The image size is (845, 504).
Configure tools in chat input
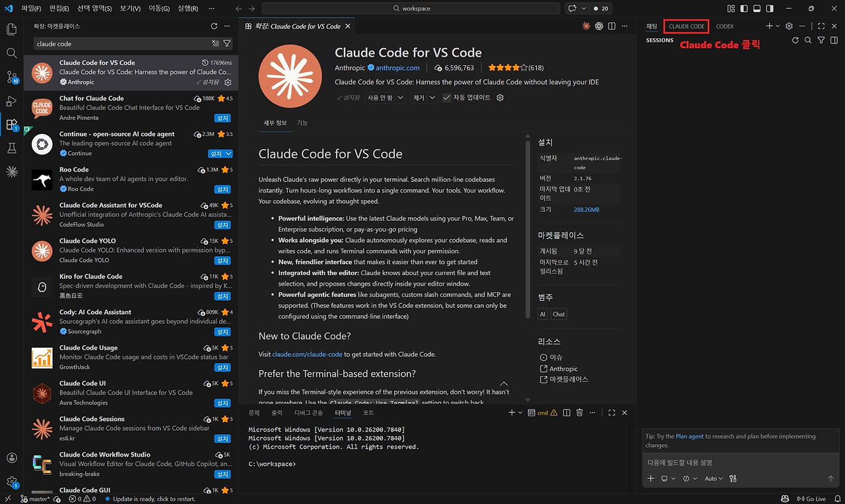pos(733,479)
